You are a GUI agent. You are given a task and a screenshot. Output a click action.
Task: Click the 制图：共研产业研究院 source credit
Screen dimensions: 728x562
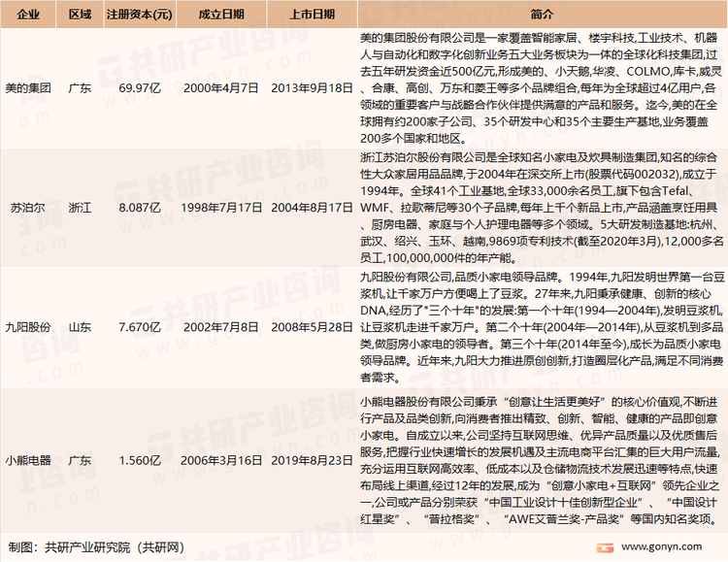coord(96,547)
